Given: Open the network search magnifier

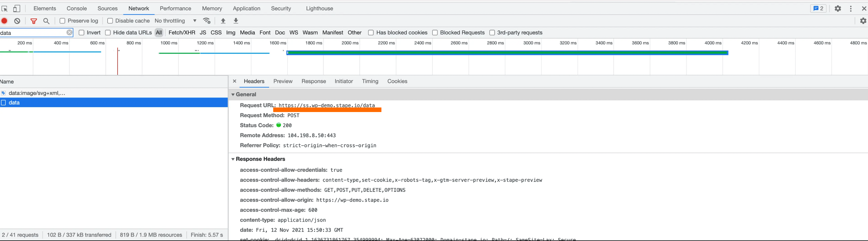Looking at the screenshot, I should tap(47, 21).
